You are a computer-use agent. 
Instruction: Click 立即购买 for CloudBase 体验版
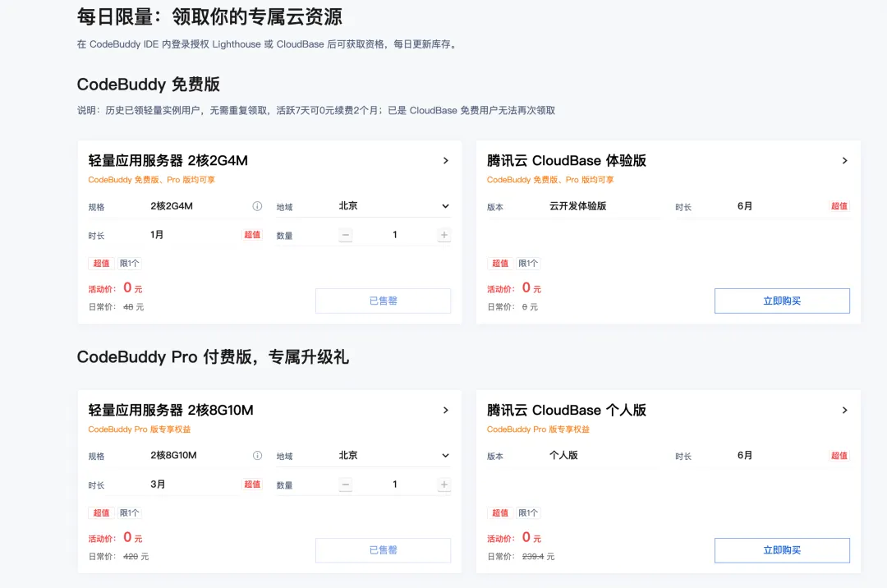[782, 301]
